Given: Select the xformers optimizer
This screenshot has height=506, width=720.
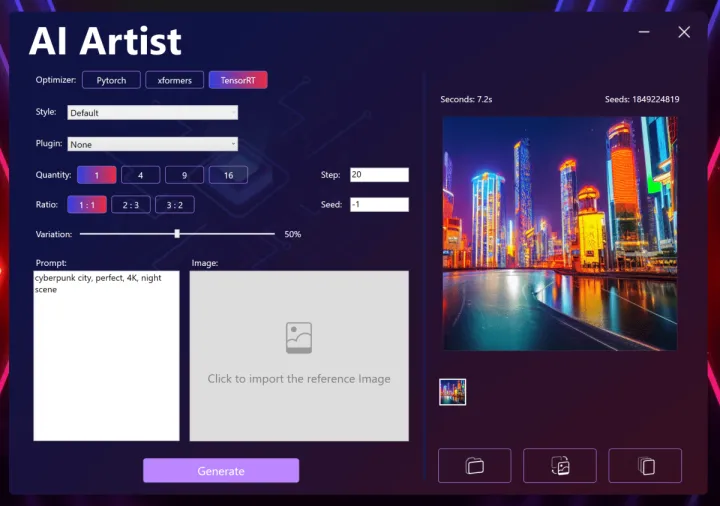Looking at the screenshot, I should coord(175,80).
